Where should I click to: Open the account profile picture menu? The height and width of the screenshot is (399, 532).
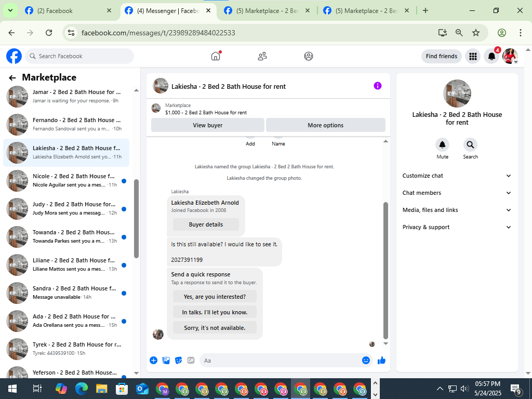pos(510,56)
